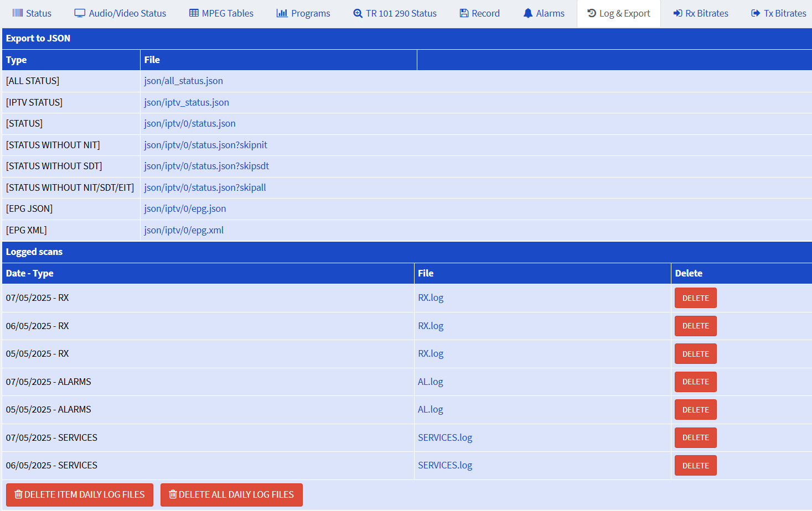The width and height of the screenshot is (812, 511).
Task: Open AL.log for 07/05/2025 alarms
Action: click(x=431, y=382)
